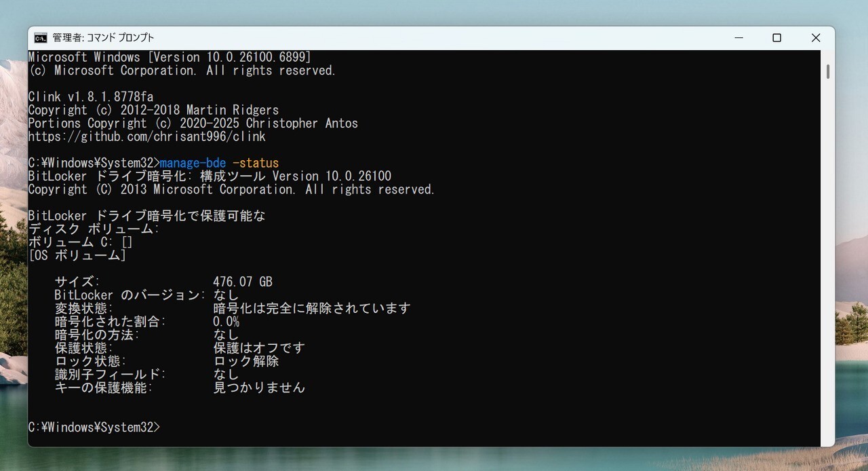Click the "暗号化の方法:" label
The image size is (868, 471).
[97, 335]
